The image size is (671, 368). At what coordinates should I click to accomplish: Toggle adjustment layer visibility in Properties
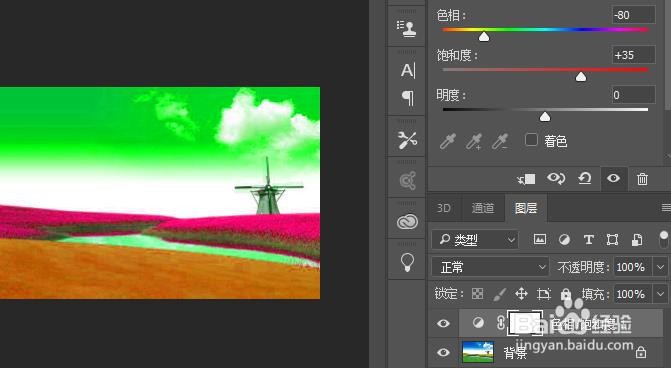tap(613, 178)
